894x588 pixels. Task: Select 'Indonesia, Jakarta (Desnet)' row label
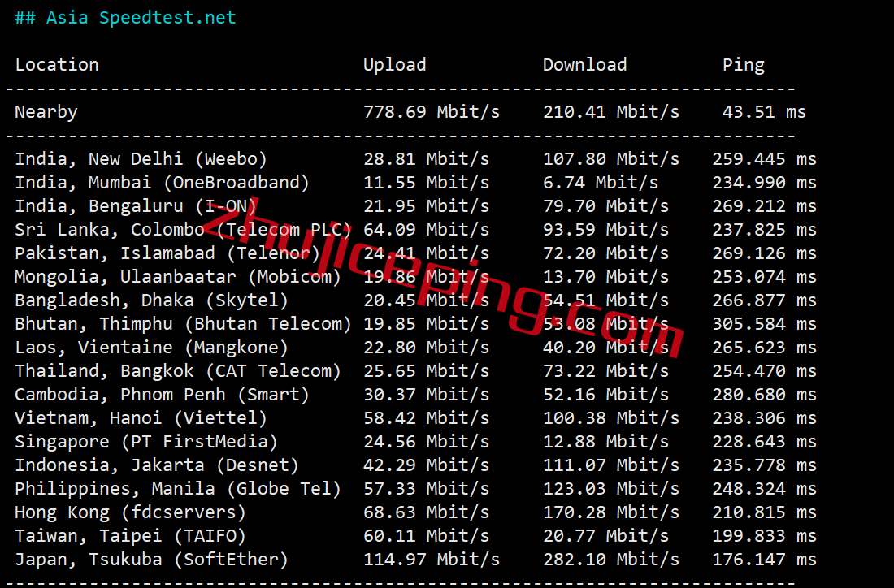pos(157,465)
